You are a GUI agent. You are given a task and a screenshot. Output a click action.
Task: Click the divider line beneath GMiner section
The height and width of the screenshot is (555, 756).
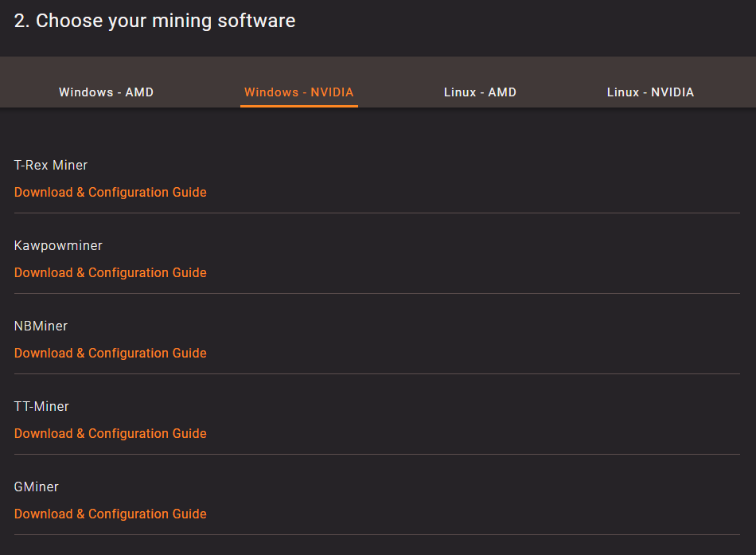pos(377,535)
